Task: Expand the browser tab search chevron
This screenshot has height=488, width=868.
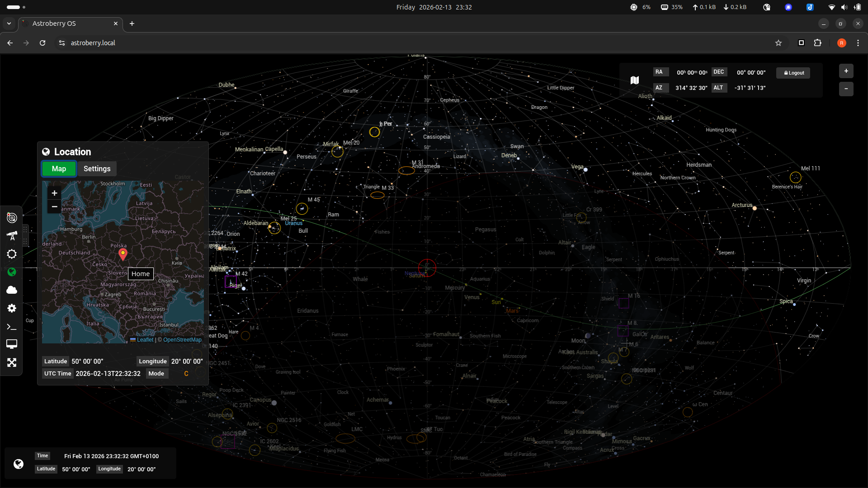Action: click(x=9, y=23)
